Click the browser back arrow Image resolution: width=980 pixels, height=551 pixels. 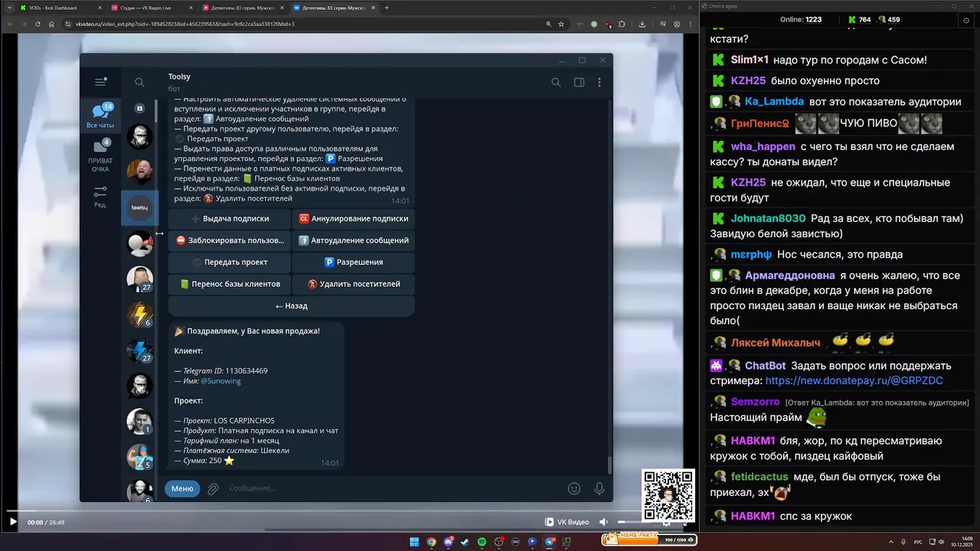9,24
